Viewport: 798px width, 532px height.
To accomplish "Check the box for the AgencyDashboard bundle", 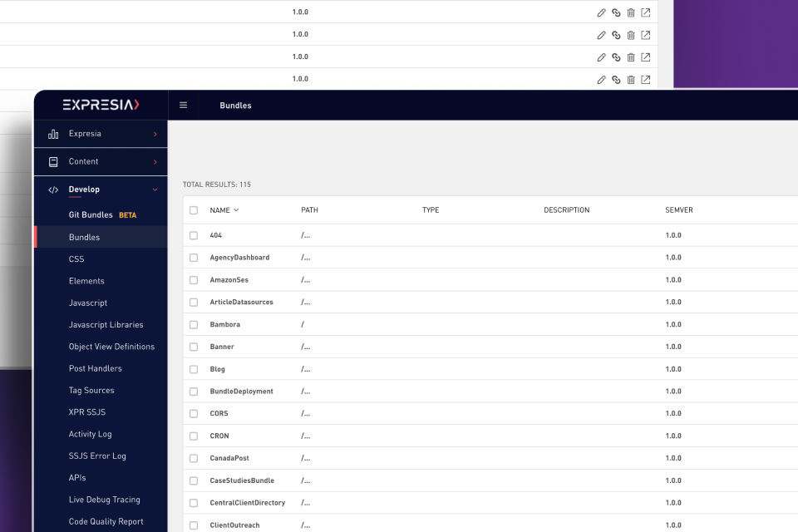I will [x=194, y=258].
